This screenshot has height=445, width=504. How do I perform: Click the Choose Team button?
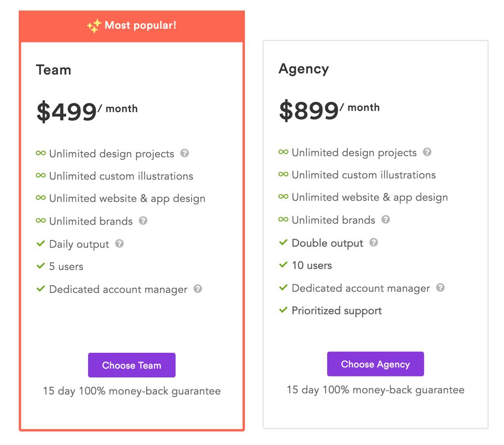click(132, 365)
